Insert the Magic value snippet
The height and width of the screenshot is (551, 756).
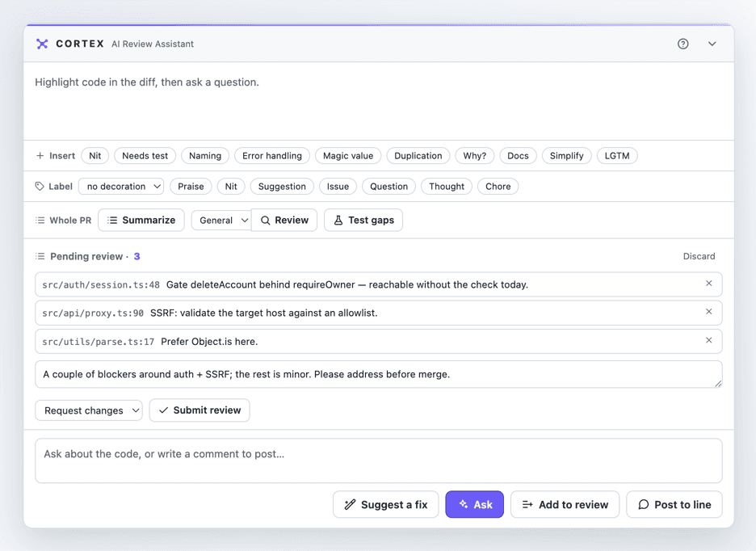pos(348,156)
